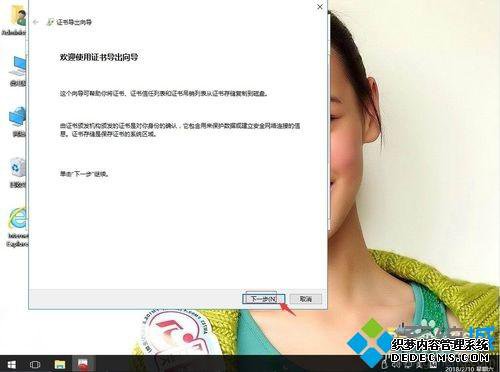Select the Network desktop icon
Screen dimensions: 500x372
(x=17, y=121)
